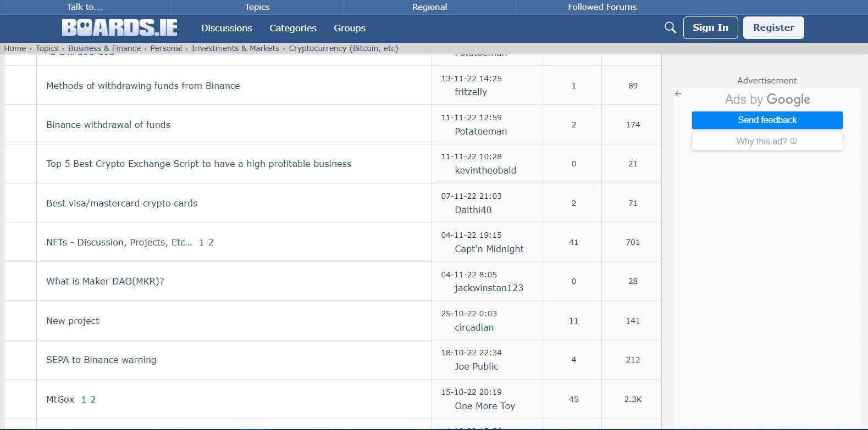The height and width of the screenshot is (430, 868).
Task: Click last post date 25-10-22 0:03
Action: 469,314
